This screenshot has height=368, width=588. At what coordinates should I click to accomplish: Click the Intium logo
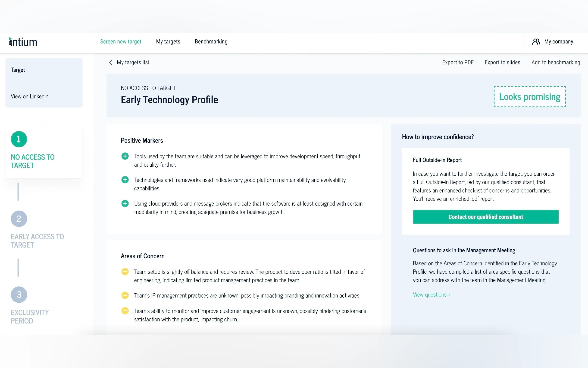coord(23,42)
